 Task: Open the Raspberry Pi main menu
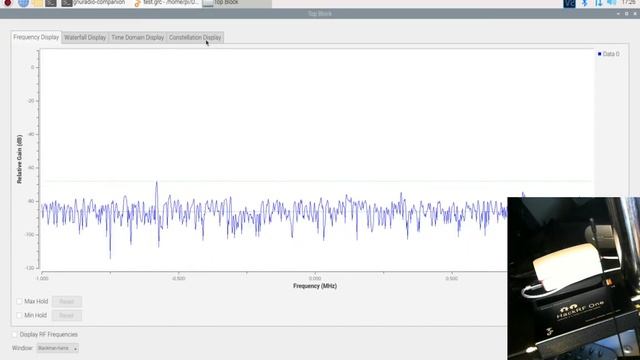[8, 3]
